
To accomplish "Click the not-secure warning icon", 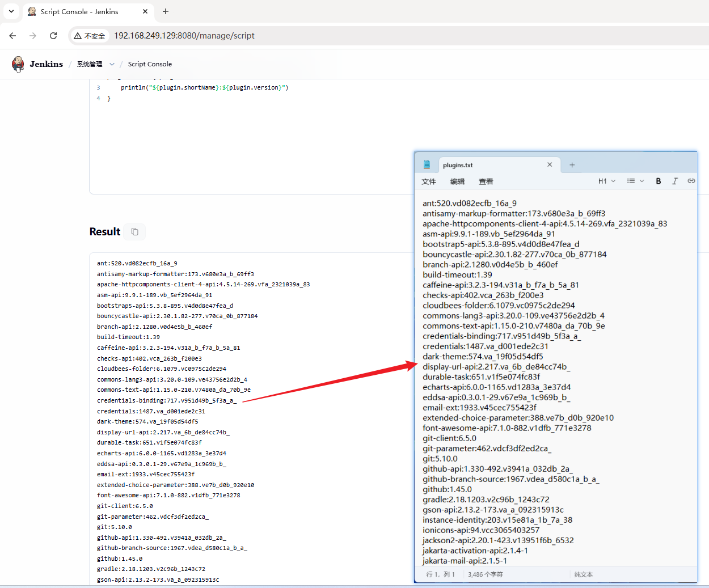I will [x=78, y=36].
